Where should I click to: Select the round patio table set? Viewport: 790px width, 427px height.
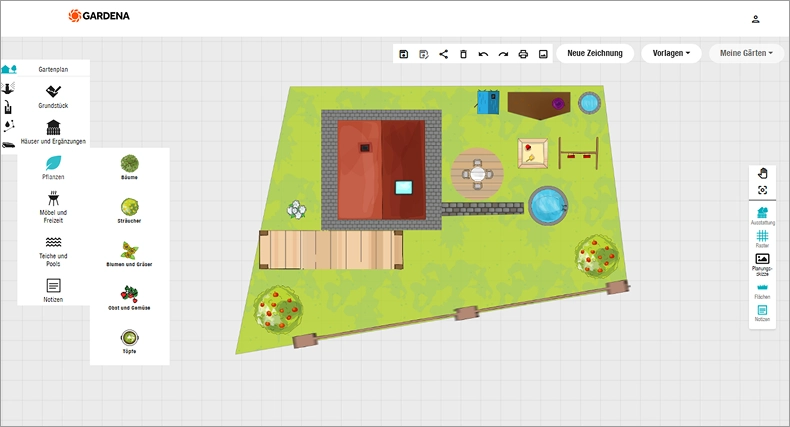pos(477,175)
